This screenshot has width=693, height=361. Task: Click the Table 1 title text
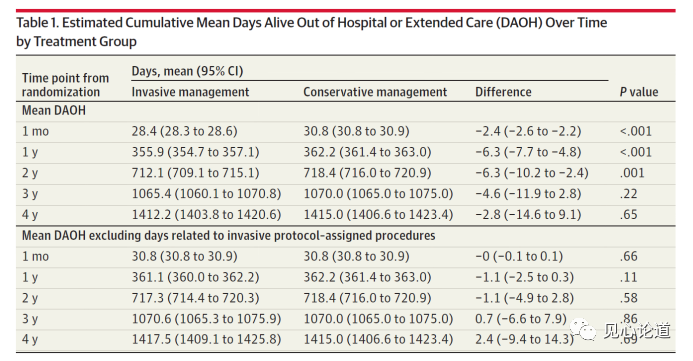point(312,32)
